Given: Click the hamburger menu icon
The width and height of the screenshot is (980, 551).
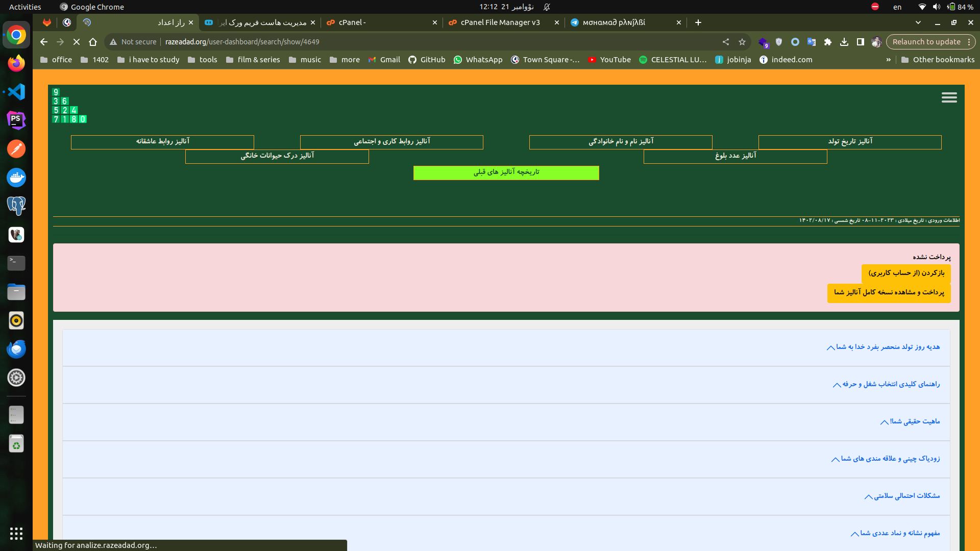Looking at the screenshot, I should point(950,97).
